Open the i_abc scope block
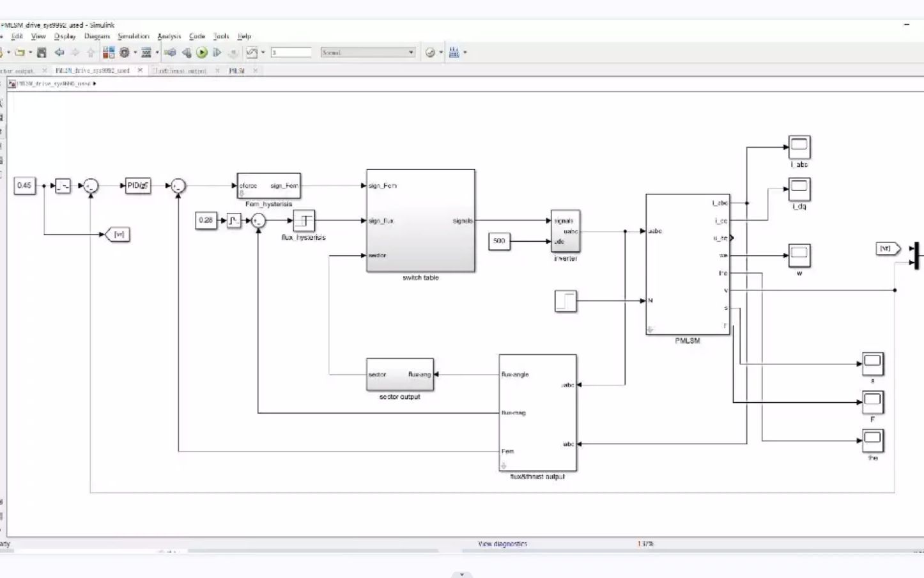 [x=799, y=148]
